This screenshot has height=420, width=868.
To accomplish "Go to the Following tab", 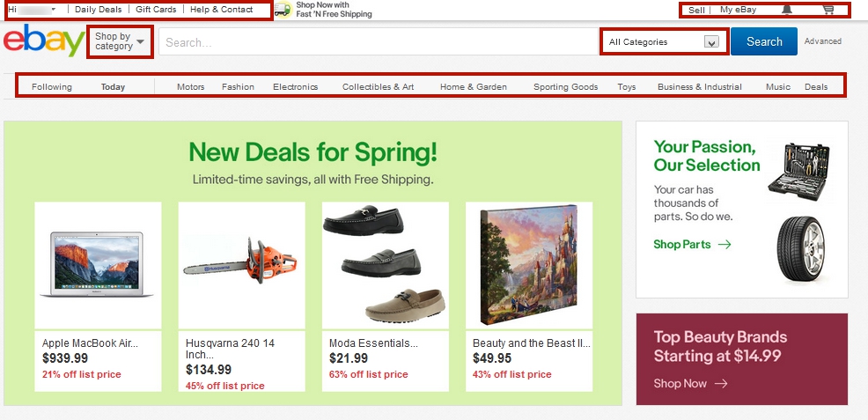I will pyautogui.click(x=52, y=87).
